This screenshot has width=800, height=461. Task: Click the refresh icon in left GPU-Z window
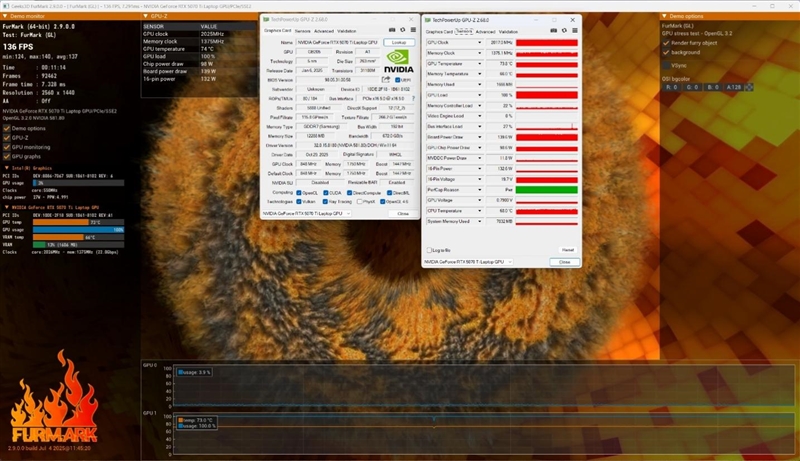(401, 30)
